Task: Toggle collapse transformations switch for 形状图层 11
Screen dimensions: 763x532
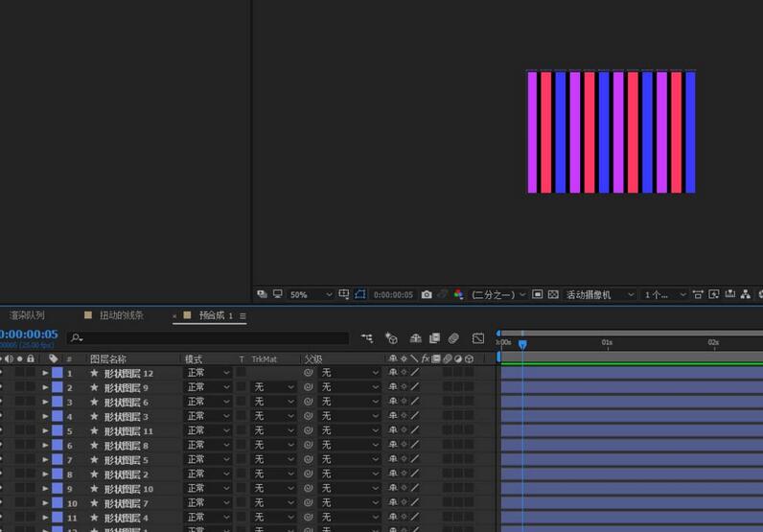Action: tap(404, 430)
